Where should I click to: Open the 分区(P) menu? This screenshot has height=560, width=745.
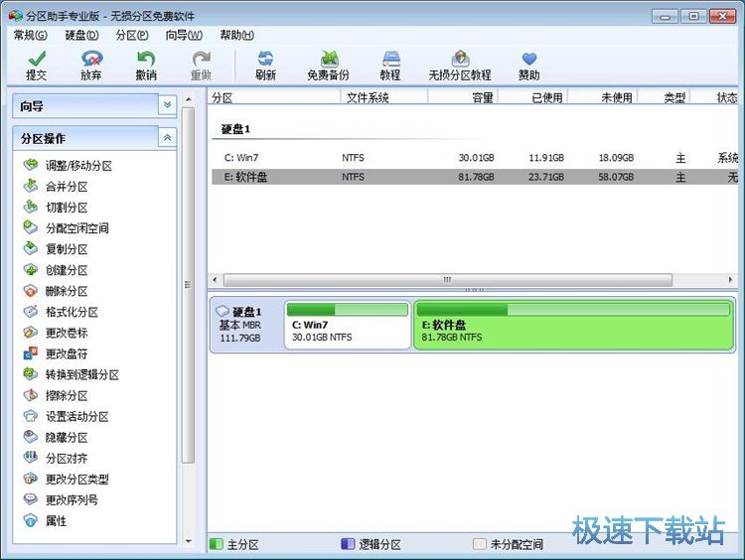(132, 35)
